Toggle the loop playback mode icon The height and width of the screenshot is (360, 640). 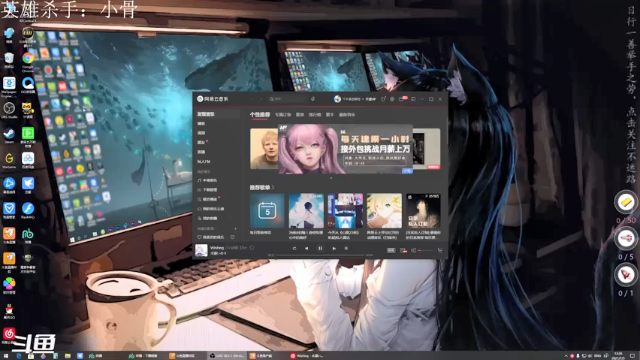294,248
